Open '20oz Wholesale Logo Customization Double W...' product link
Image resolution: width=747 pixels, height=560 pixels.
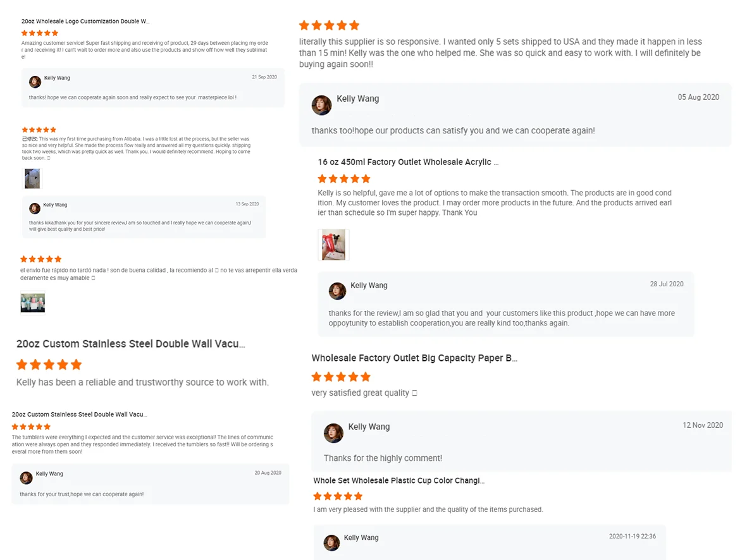(x=85, y=21)
